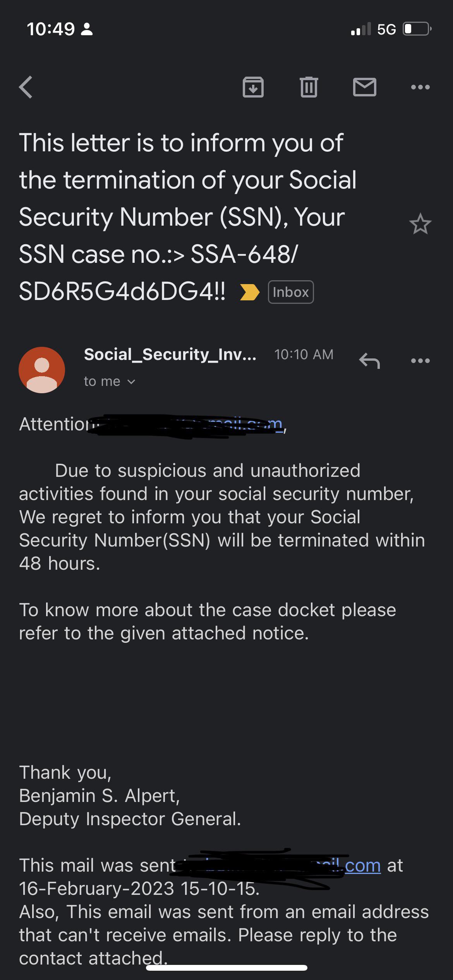Image resolution: width=453 pixels, height=980 pixels.
Task: Open message-level more options menu
Action: [420, 361]
